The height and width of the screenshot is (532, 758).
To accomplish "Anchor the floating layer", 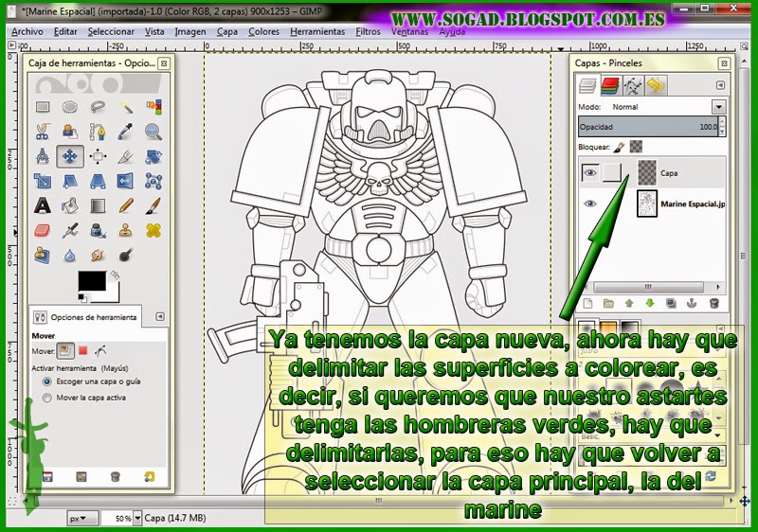I will (x=692, y=303).
